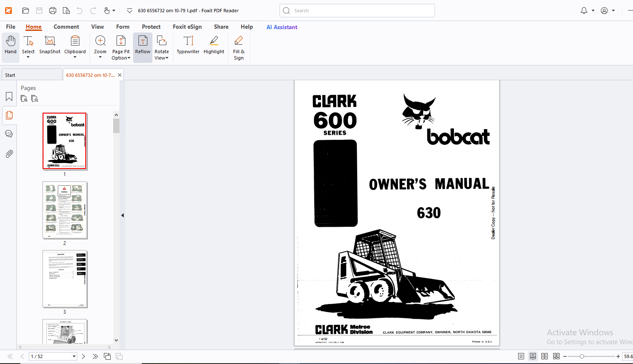
Task: Open the Share ribbon tab
Action: tap(221, 27)
